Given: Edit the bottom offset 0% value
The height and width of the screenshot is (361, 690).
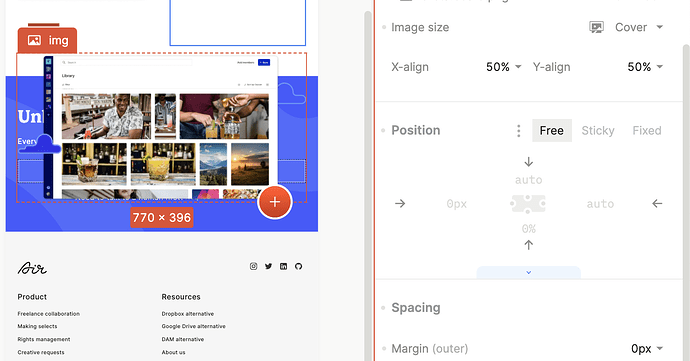Looking at the screenshot, I should [529, 228].
